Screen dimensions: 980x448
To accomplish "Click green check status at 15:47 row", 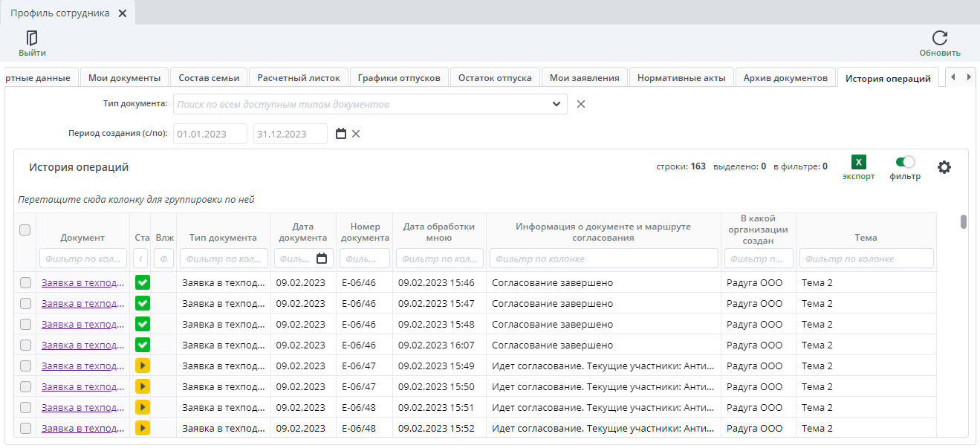I will (x=143, y=303).
